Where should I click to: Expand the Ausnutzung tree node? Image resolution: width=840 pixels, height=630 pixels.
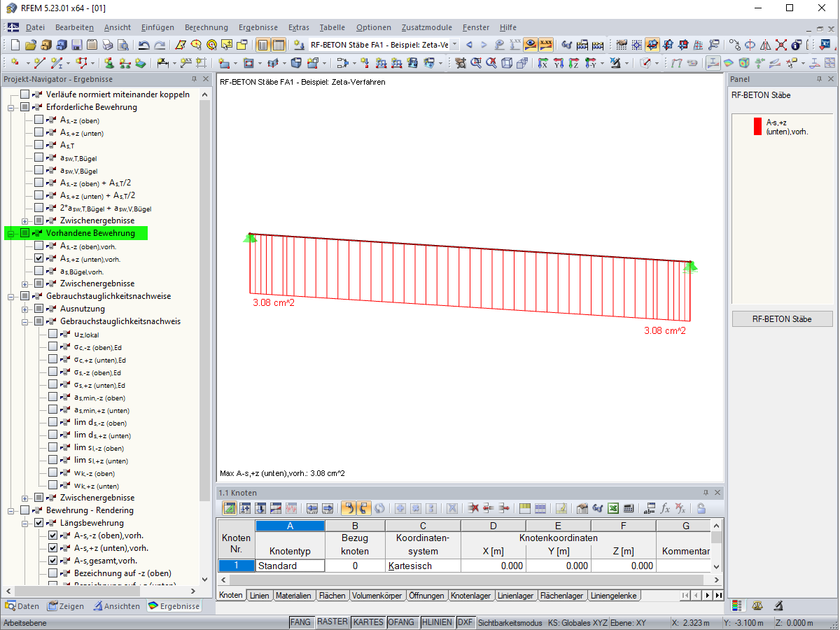coord(25,309)
